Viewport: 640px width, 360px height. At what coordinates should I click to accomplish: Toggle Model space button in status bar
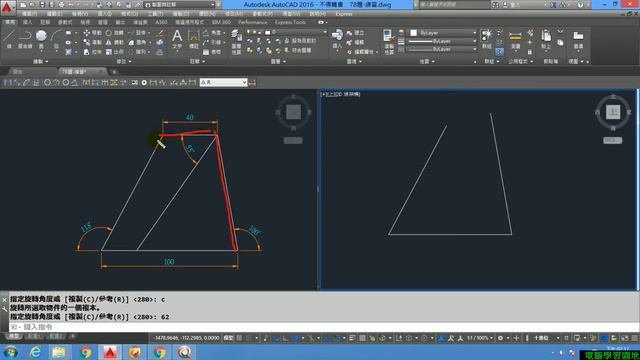tap(229, 338)
